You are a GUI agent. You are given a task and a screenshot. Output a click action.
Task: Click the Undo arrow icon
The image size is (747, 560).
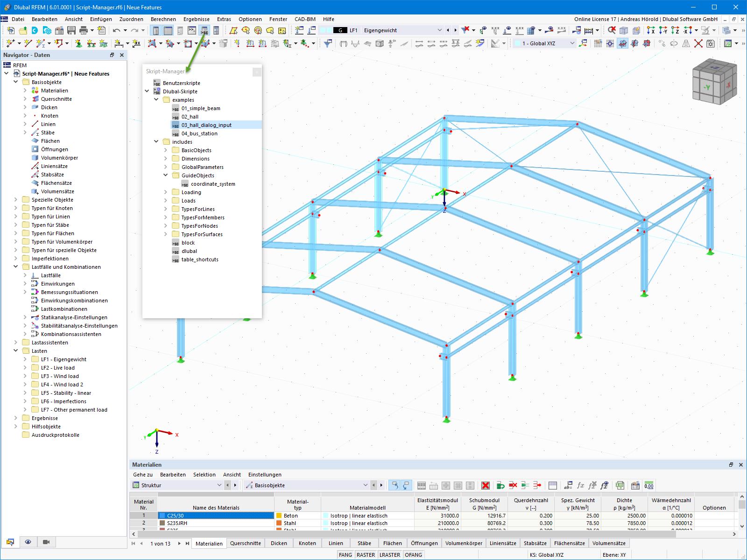click(x=116, y=30)
